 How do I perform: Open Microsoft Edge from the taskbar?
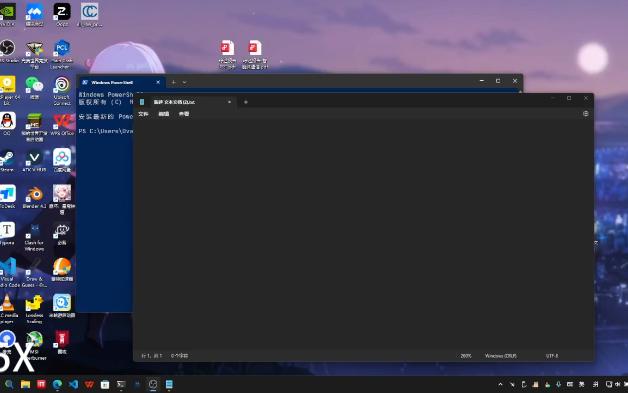[x=57, y=384]
